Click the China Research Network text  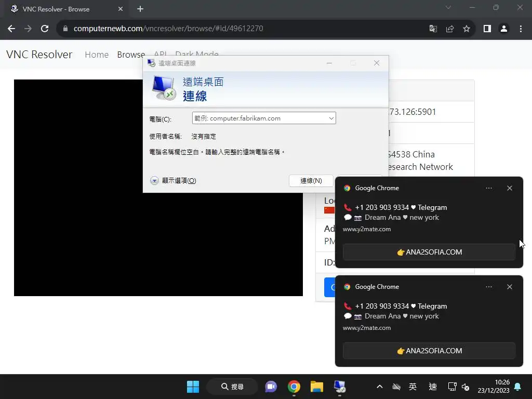click(x=421, y=161)
